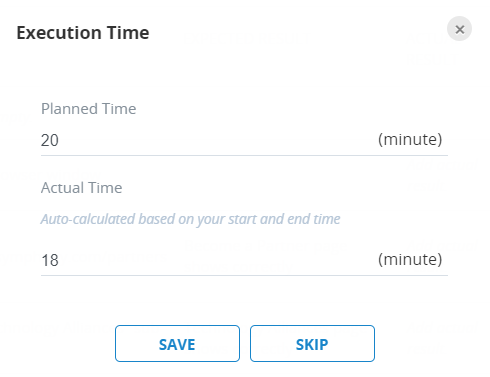Close the Execution Time dialog with the X icon

pyautogui.click(x=459, y=29)
